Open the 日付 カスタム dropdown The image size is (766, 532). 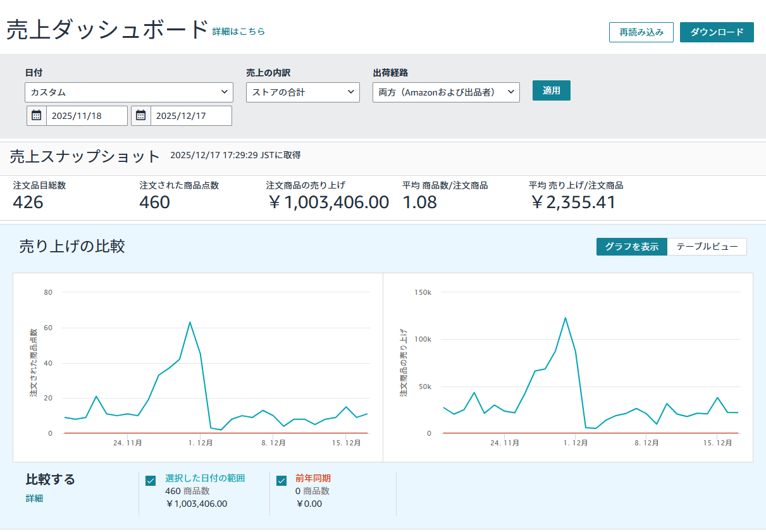click(x=128, y=92)
